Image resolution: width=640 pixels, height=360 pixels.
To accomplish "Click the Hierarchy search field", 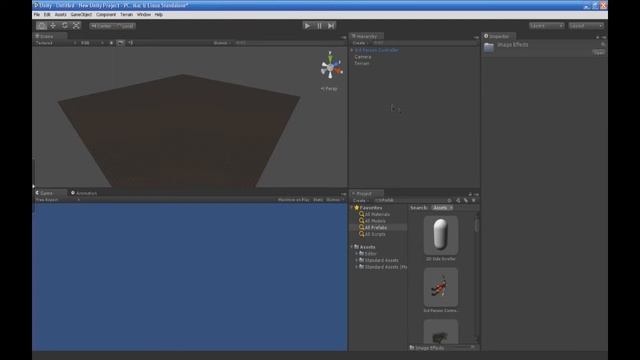I will pyautogui.click(x=424, y=43).
